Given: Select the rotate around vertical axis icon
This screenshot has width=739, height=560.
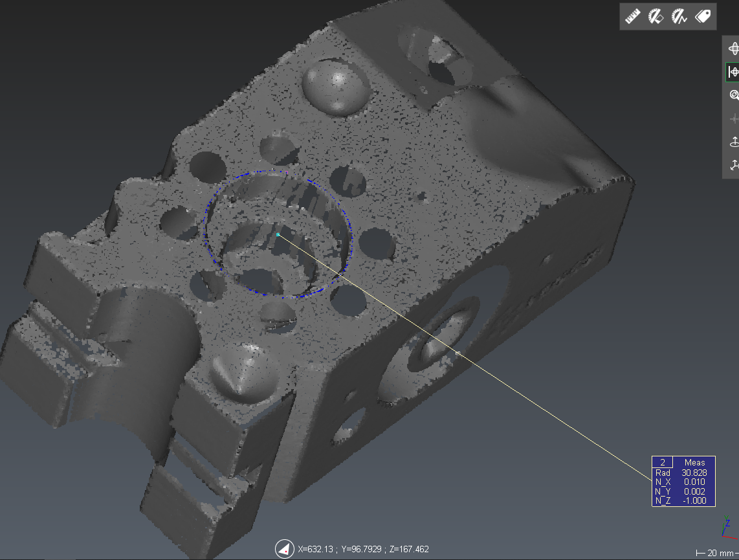Looking at the screenshot, I should tap(733, 142).
